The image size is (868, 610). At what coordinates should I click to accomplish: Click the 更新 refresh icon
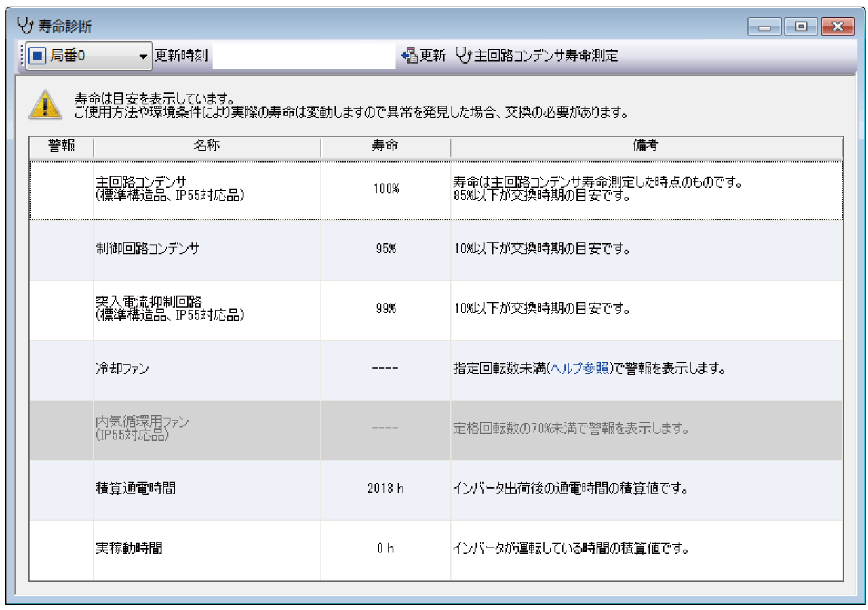(x=409, y=56)
